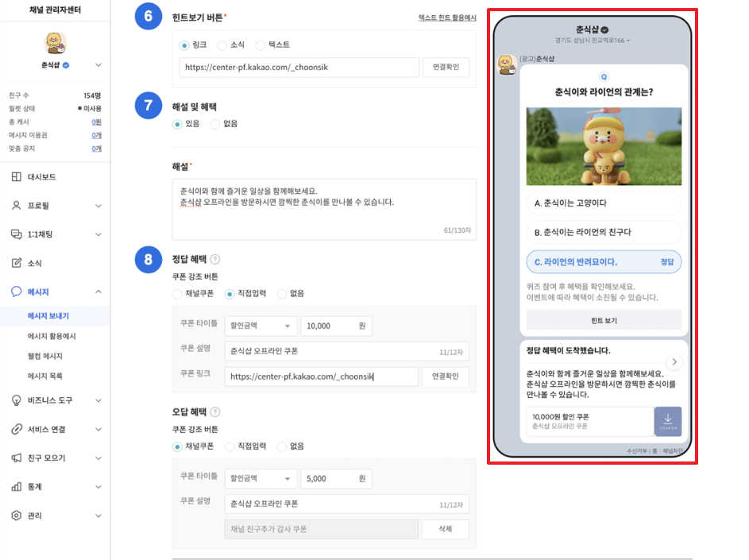Click the 대시보드 dashboard icon
Image resolution: width=749 pixels, height=560 pixels.
(16, 177)
